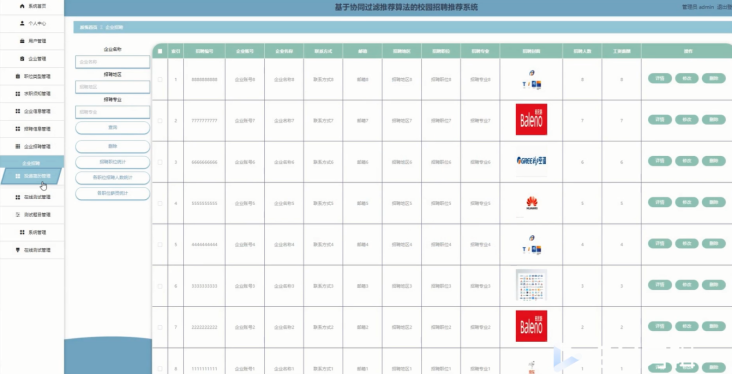Click 删除 for row 1 (8888888888)
The image size is (732, 375).
(x=714, y=78)
